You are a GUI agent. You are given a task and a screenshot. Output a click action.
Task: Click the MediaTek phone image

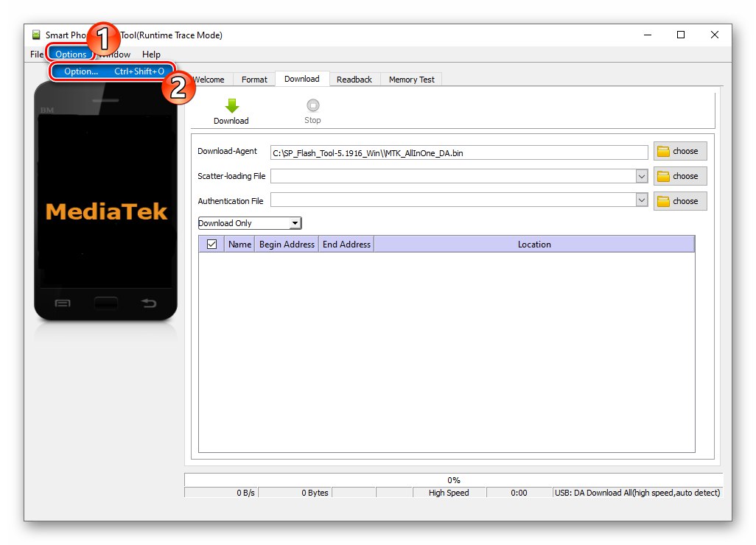click(105, 201)
